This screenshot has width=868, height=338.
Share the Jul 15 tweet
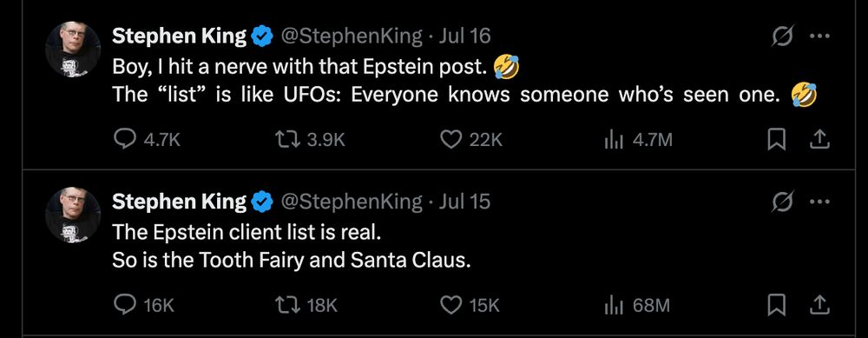[x=820, y=305]
